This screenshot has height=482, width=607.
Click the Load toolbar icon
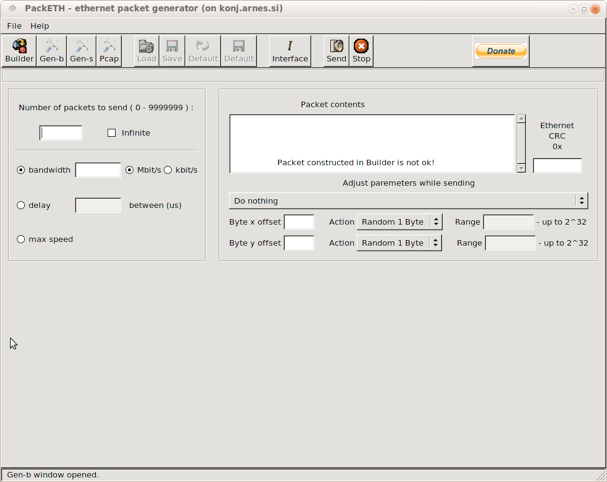(x=146, y=51)
